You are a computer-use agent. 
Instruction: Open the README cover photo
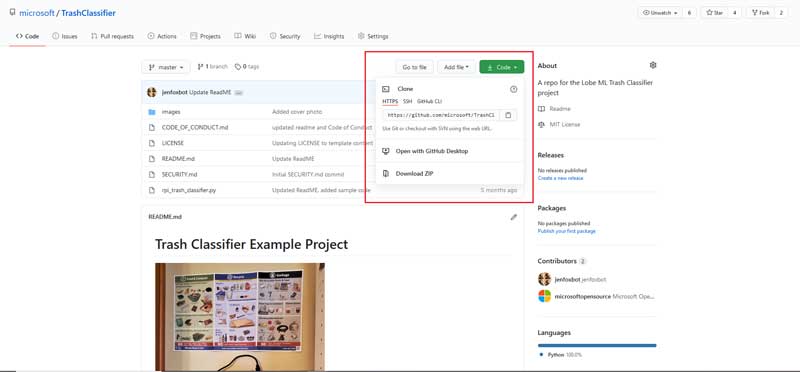coord(240,317)
